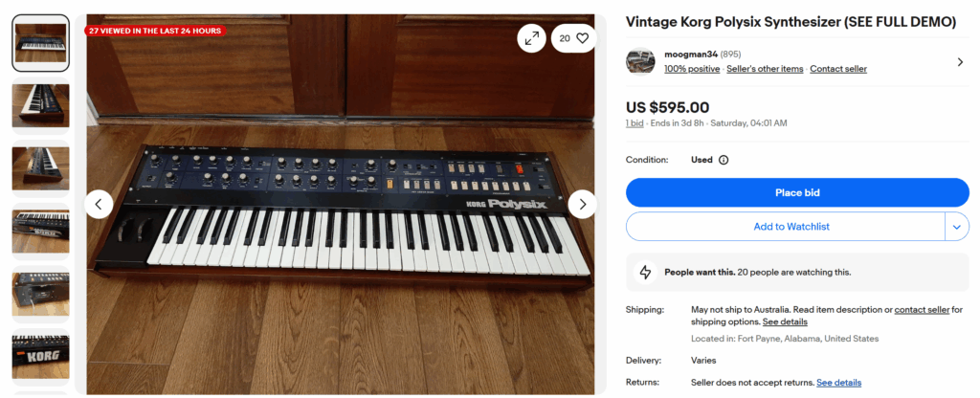The image size is (980, 398).
Task: Open shipping See details link
Action: (785, 321)
